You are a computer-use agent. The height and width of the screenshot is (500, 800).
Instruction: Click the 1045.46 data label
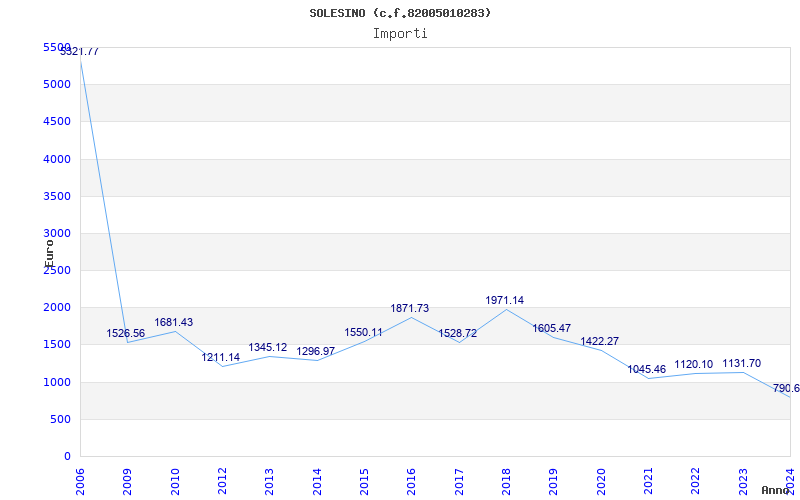[646, 369]
